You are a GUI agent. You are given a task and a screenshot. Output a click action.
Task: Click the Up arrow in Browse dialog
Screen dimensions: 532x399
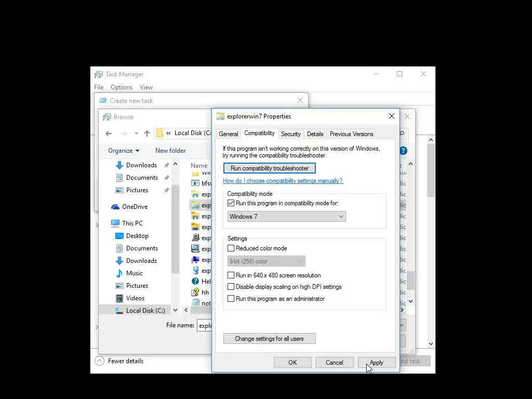[147, 134]
